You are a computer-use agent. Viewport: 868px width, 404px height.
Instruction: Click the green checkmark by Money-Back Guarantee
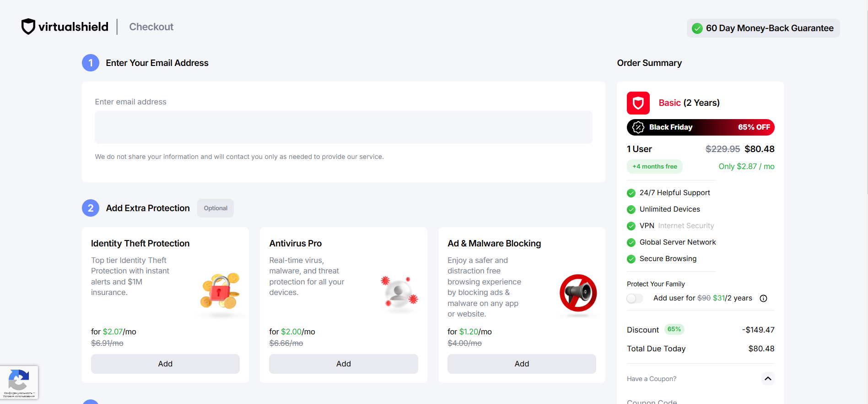tap(697, 28)
